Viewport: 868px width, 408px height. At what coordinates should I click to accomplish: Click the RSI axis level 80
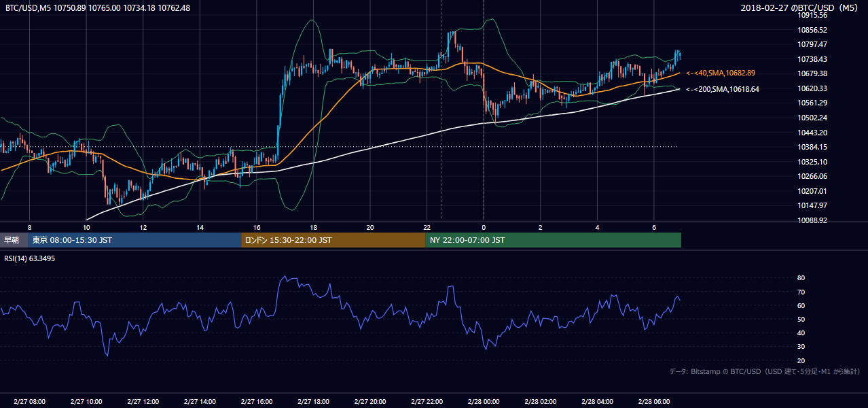point(801,278)
